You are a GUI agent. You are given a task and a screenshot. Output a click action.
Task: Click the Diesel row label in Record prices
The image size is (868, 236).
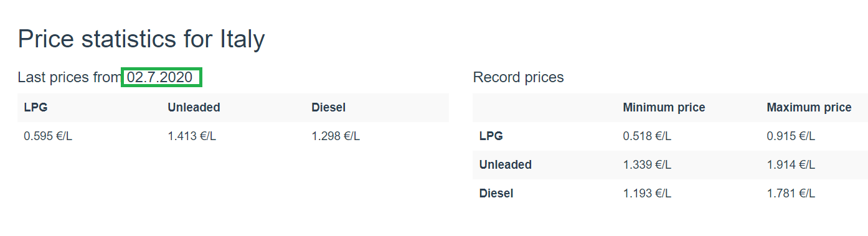click(x=496, y=193)
